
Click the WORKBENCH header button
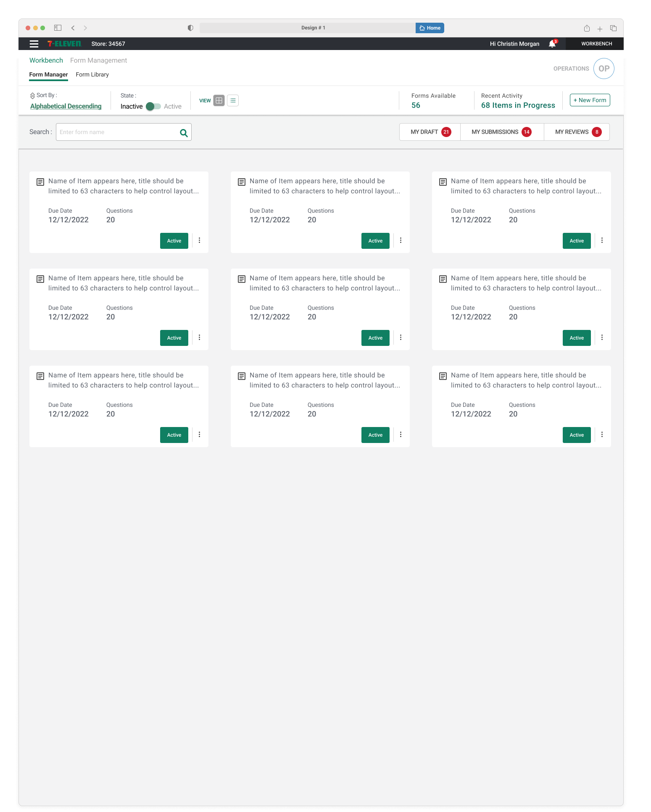595,44
